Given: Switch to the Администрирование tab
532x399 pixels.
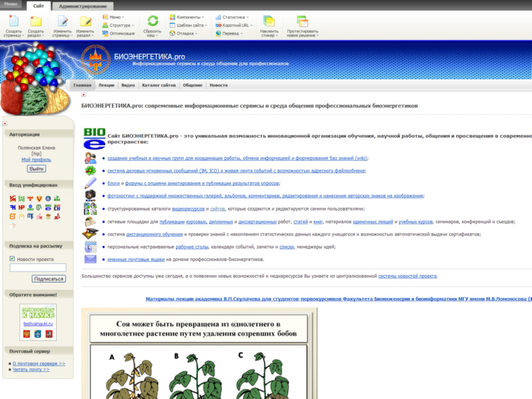Looking at the screenshot, I should 83,6.
